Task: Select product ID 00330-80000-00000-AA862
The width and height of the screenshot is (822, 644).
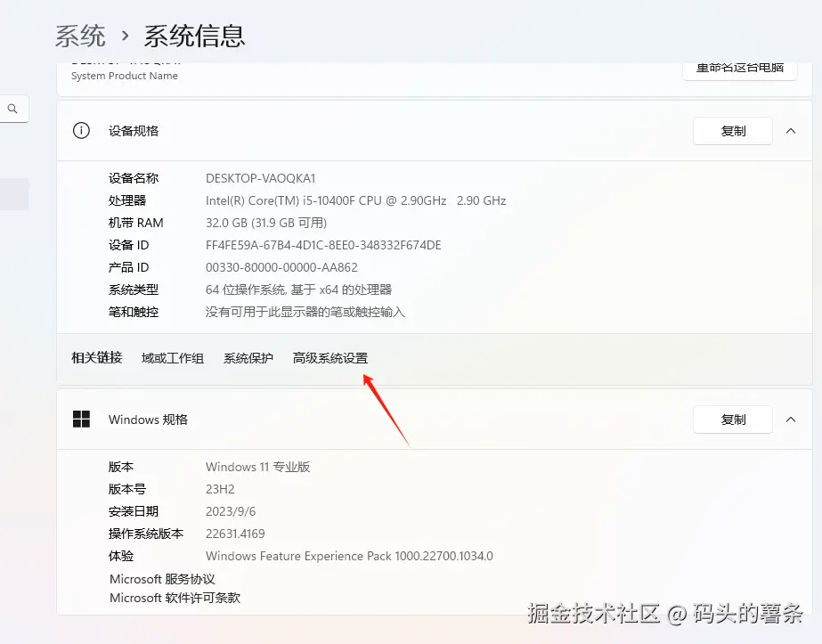Action: (281, 267)
